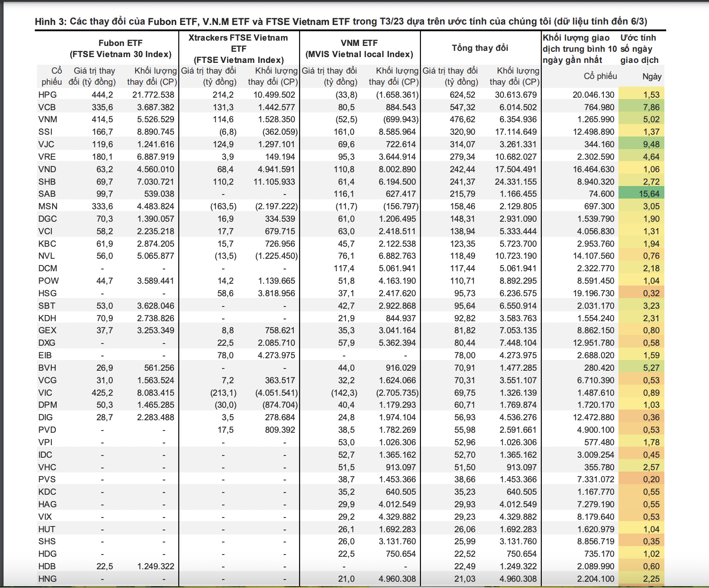Select the NVL ticker cell
709x588 pixels.
(x=46, y=256)
